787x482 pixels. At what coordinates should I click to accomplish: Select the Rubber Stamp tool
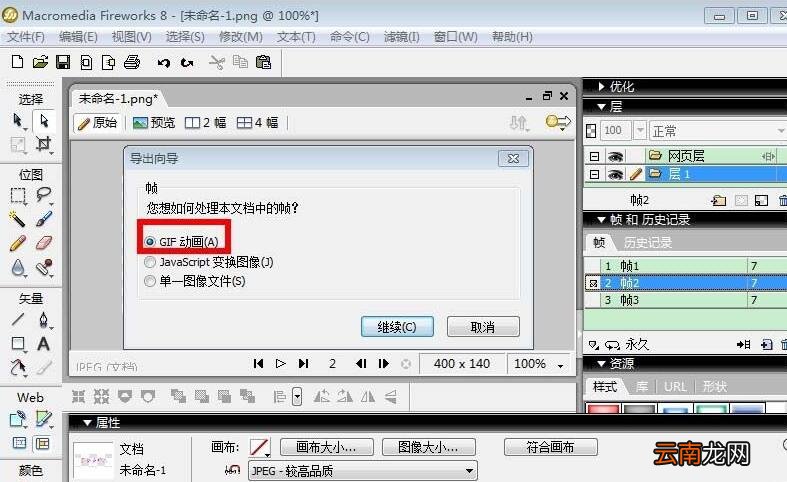point(44,267)
